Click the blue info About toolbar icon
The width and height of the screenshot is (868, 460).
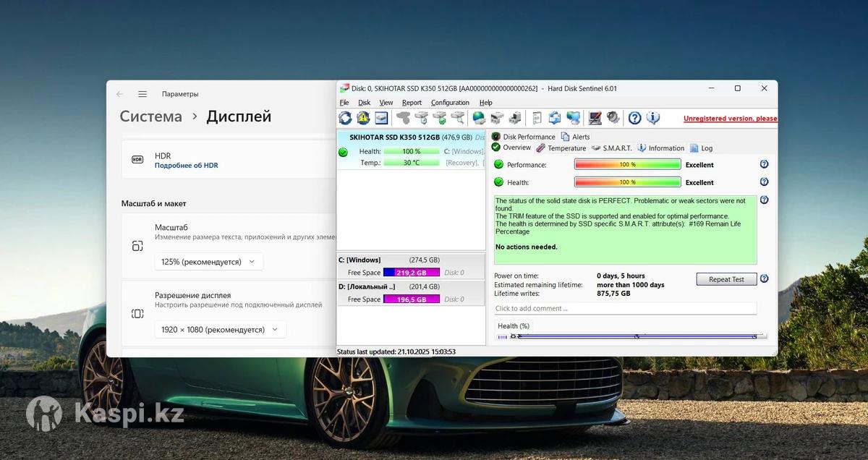tap(652, 118)
